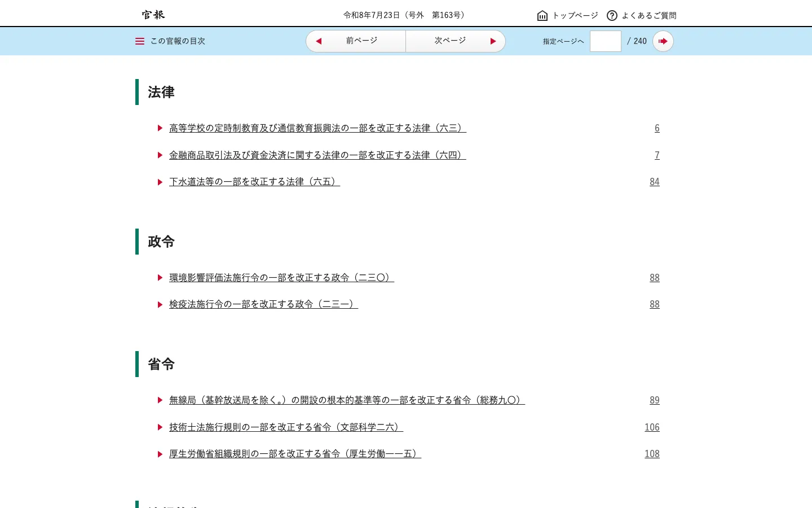Click page 88 for 検疫法施行令
Viewport: 812px width, 508px height.
(655, 304)
